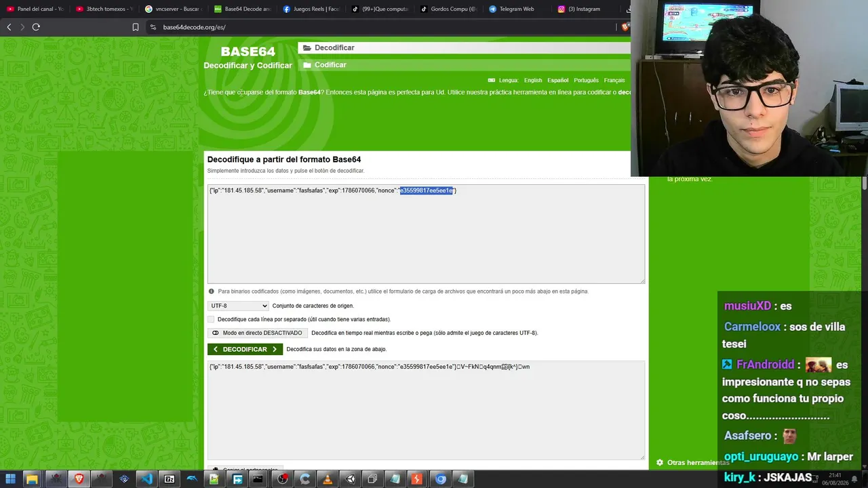Click inside the Base64 input text area
The width and height of the screenshot is (868, 488).
pos(426,234)
